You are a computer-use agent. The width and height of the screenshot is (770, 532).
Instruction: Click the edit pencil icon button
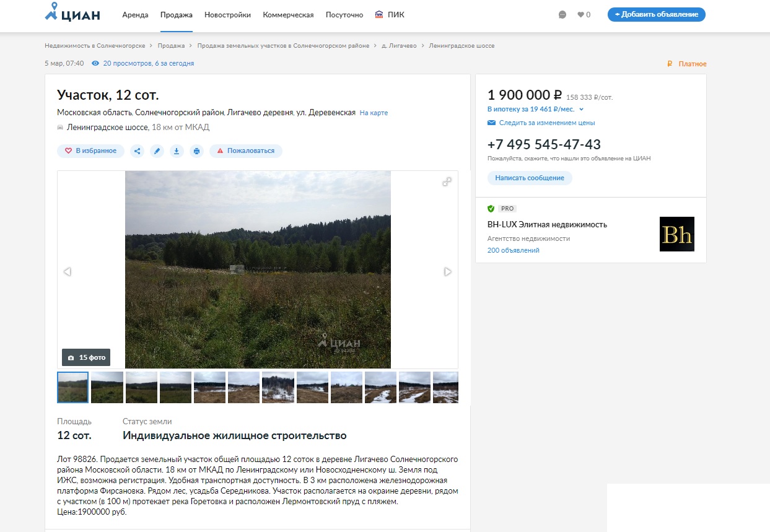pos(157,150)
